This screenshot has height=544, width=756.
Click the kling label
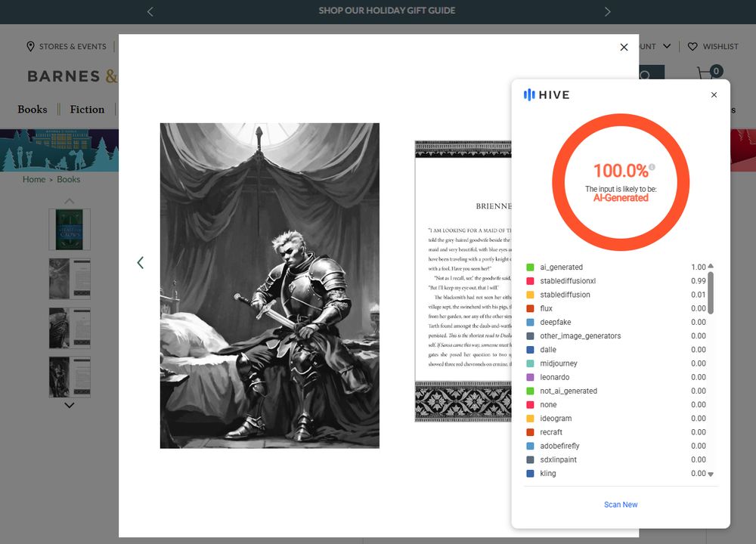(x=547, y=474)
